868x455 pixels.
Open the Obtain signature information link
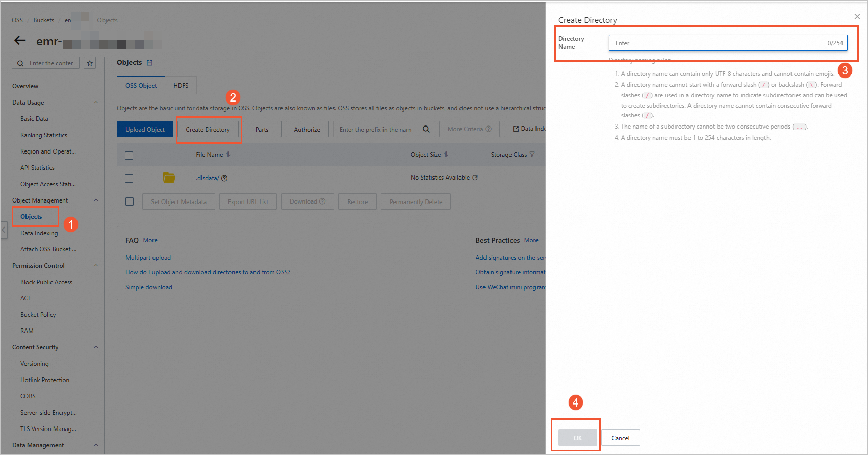510,272
